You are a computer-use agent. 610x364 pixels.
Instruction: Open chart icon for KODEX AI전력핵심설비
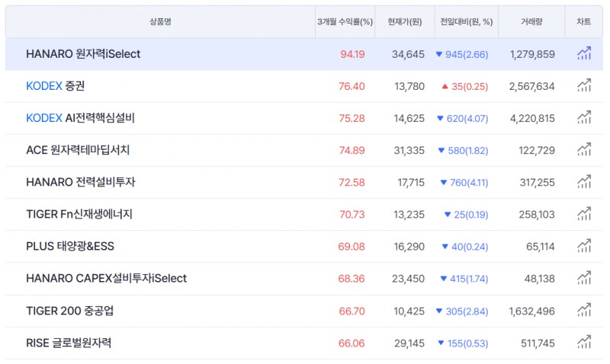click(x=584, y=118)
